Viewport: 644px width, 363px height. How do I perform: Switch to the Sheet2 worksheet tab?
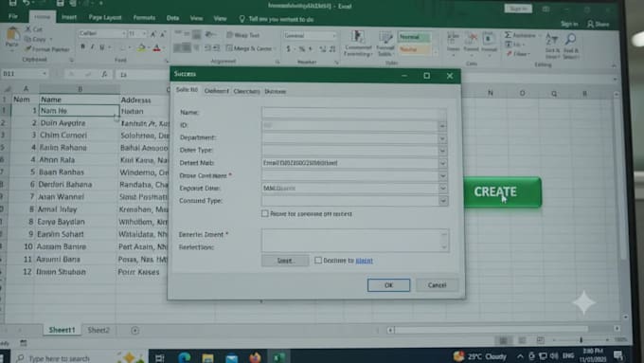tap(98, 330)
